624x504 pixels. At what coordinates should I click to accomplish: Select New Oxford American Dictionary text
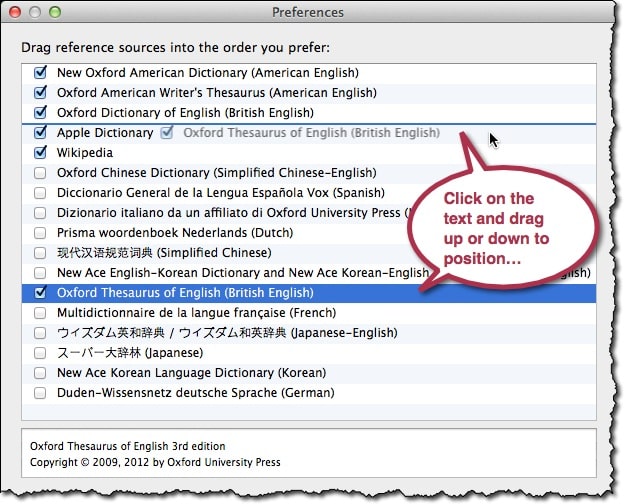(208, 73)
